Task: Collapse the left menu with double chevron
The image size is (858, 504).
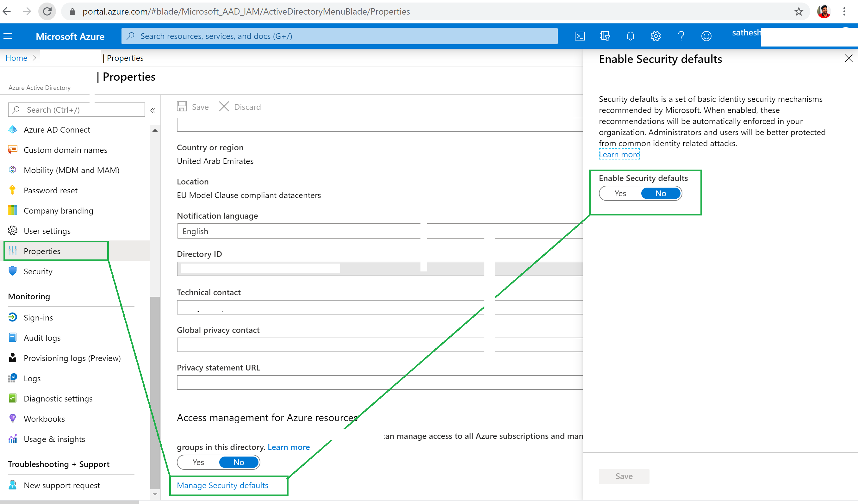Action: [x=153, y=110]
